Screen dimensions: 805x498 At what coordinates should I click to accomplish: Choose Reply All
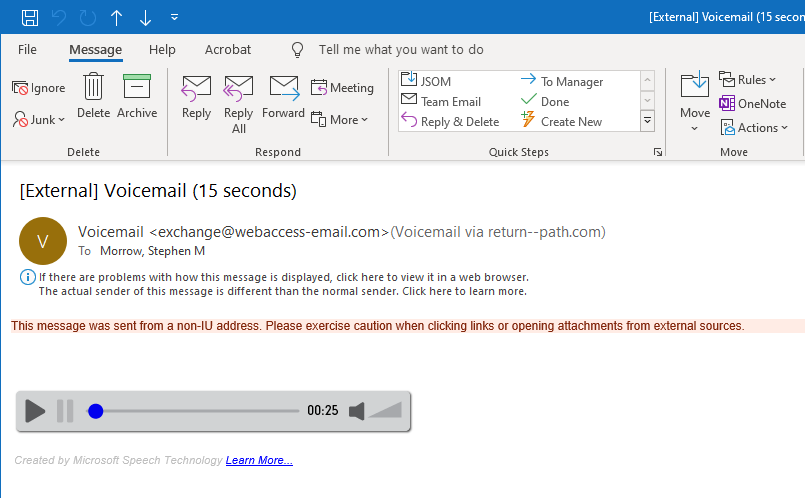pyautogui.click(x=238, y=105)
